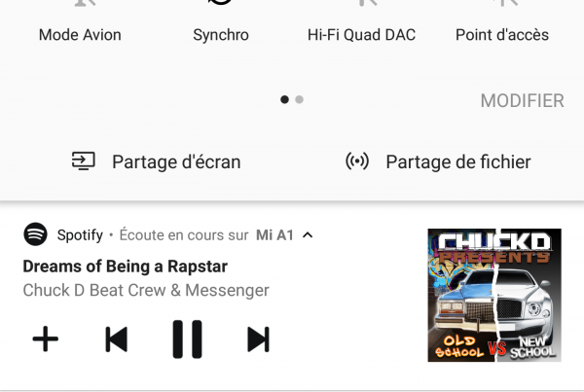This screenshot has width=584, height=392.
Task: Skip to the next track
Action: pos(258,339)
